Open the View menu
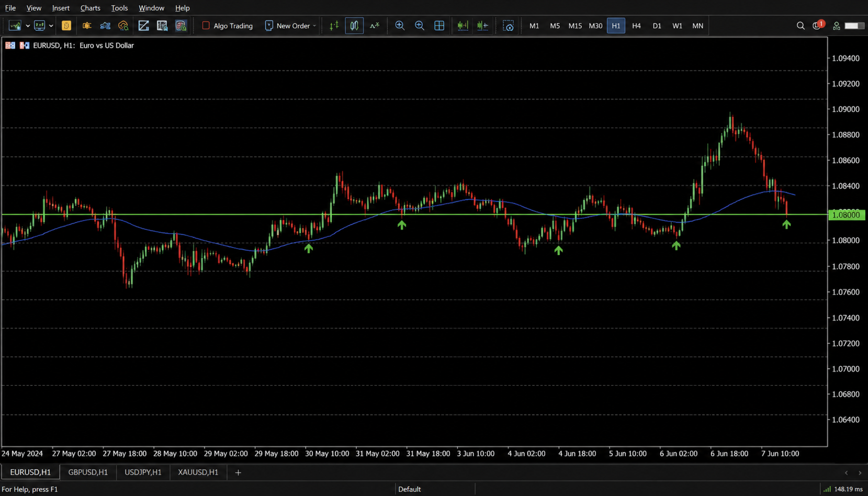Image resolution: width=868 pixels, height=496 pixels. [x=34, y=8]
